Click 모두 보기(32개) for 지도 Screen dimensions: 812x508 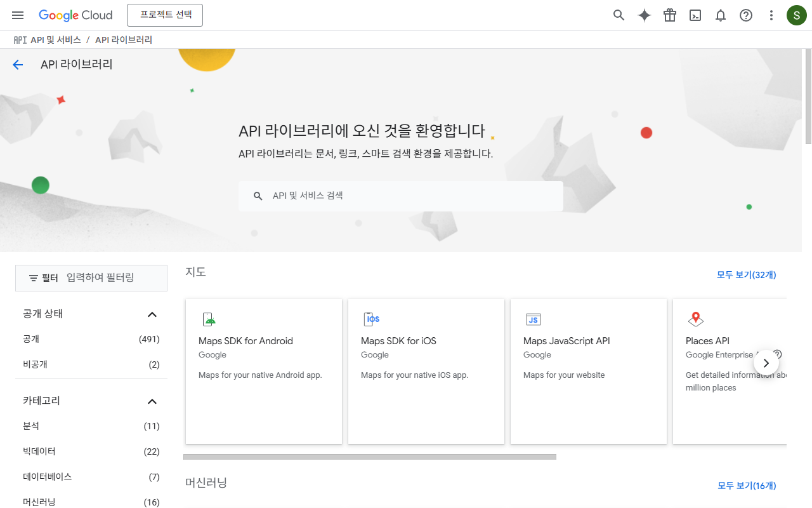(746, 275)
